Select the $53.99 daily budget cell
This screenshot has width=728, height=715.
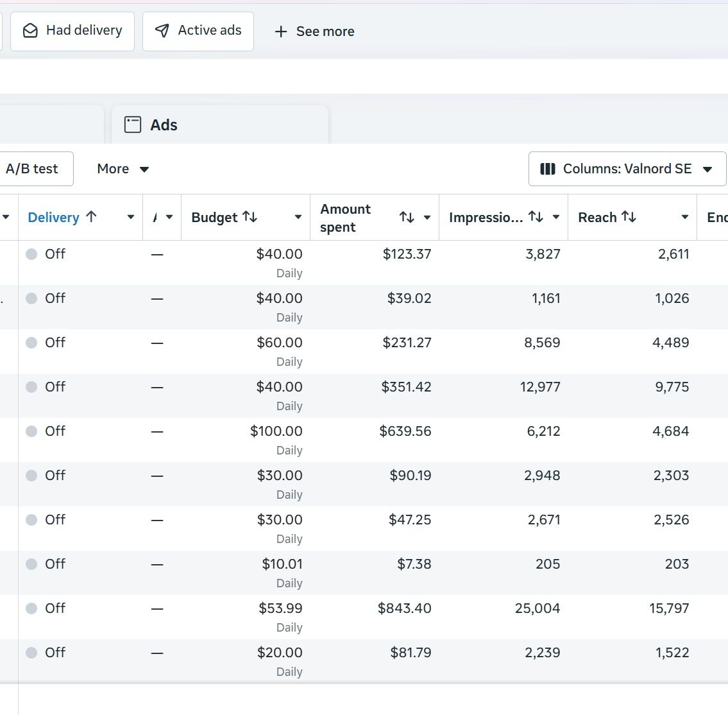pyautogui.click(x=246, y=617)
